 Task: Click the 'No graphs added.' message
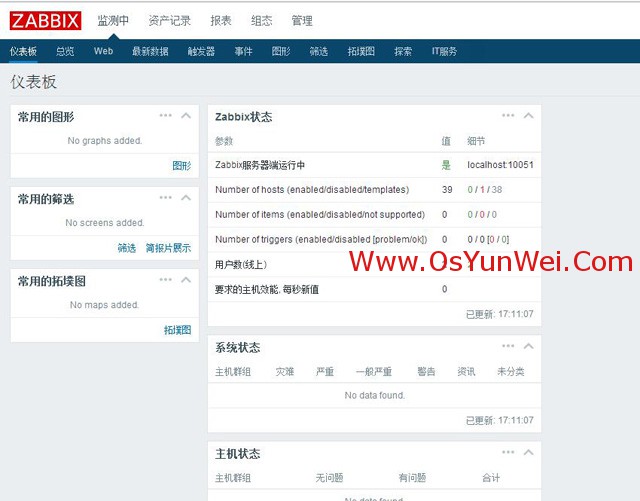(105, 141)
